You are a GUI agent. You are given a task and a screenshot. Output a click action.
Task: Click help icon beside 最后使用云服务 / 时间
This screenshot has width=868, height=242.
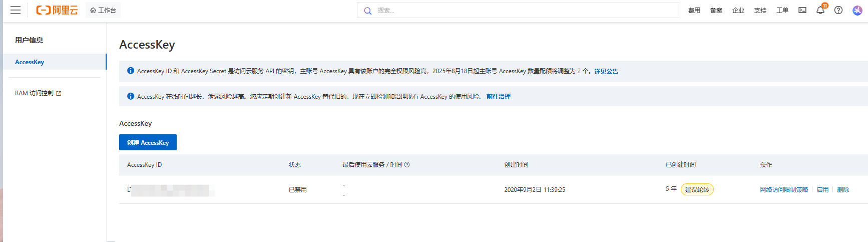point(407,165)
